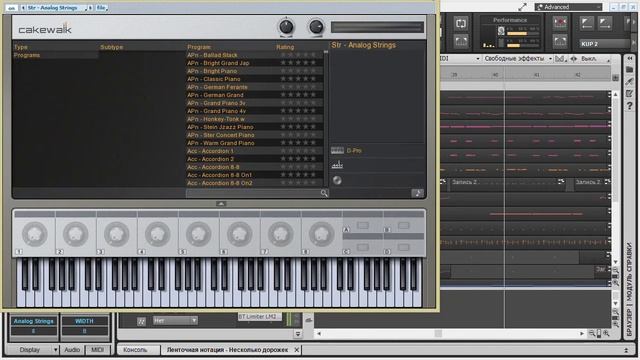Click the first large knob in plugin header
The width and height of the screenshot is (640, 360).
coord(286,27)
